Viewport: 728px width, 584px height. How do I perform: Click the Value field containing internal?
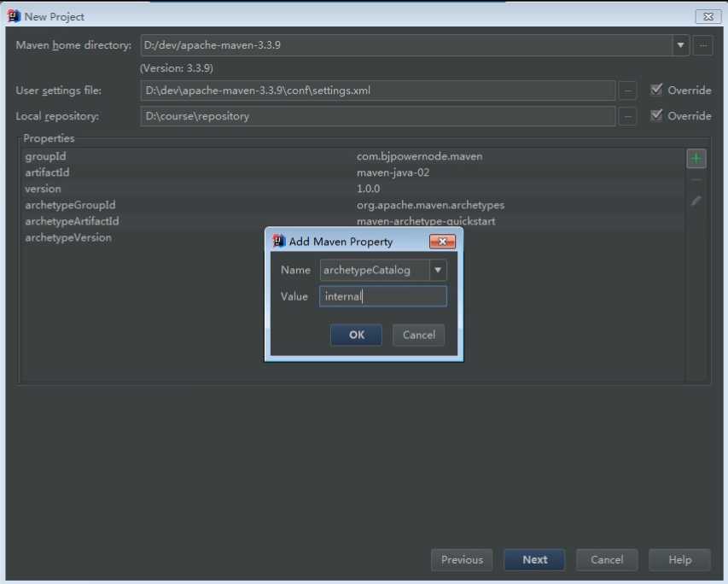click(x=383, y=296)
